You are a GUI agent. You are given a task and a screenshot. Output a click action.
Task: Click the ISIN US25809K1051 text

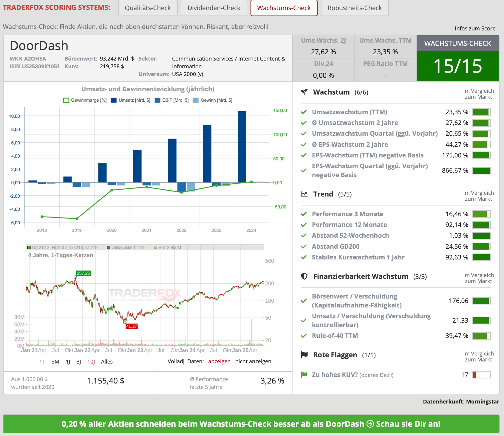coord(35,66)
